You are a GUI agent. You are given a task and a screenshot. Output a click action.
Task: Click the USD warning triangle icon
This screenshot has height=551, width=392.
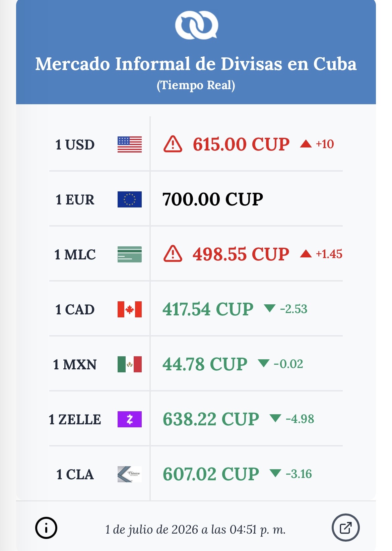(173, 144)
